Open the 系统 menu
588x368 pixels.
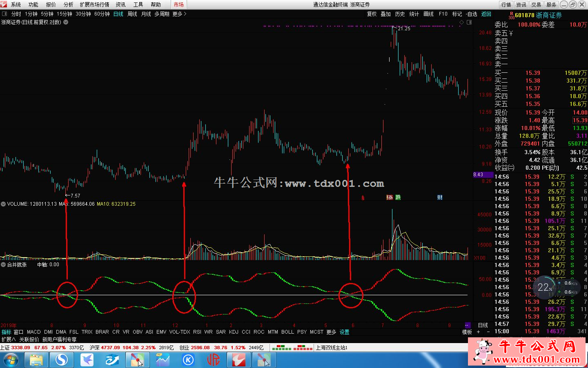(16, 4)
